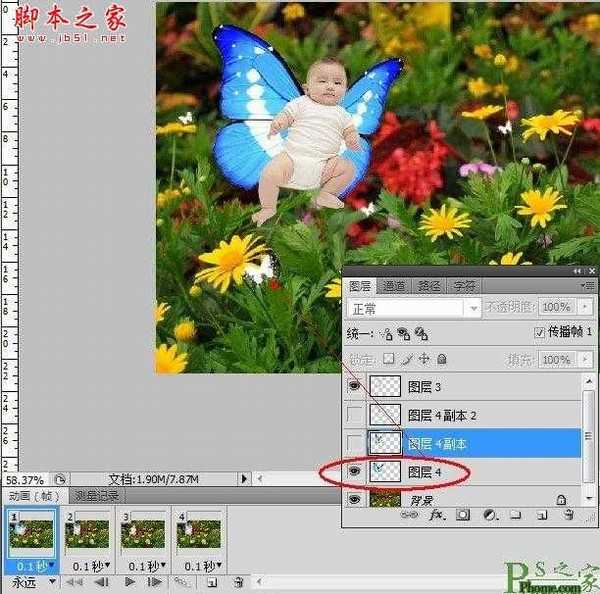This screenshot has height=594, width=600.
Task: Delete layer using trash icon
Action: click(x=567, y=516)
